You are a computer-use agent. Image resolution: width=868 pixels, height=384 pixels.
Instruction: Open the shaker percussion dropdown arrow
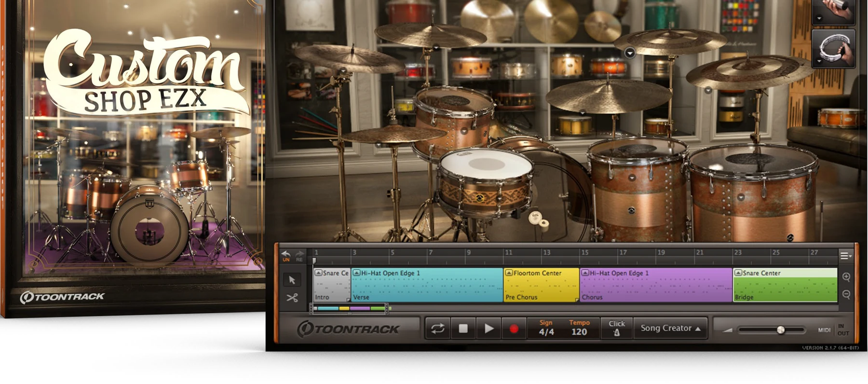(819, 19)
